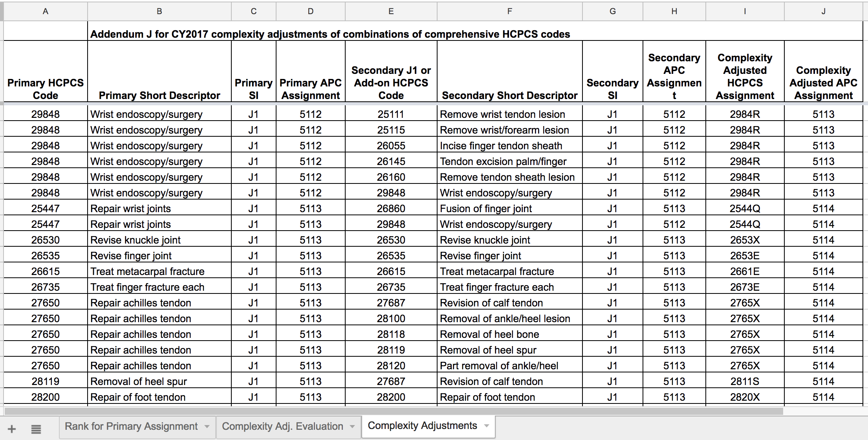This screenshot has height=440, width=868.
Task: Click the Remove wrist tendon lesion cell
Action: (x=509, y=114)
